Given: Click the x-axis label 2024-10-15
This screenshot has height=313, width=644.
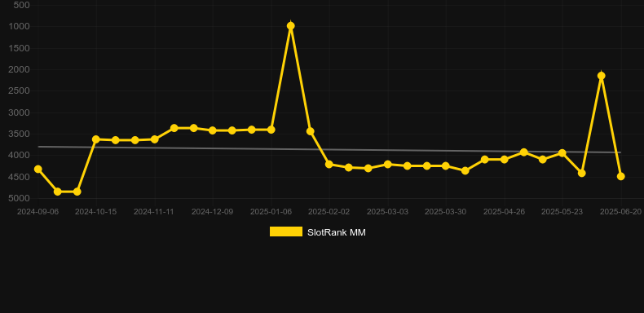Looking at the screenshot, I should (95, 212).
